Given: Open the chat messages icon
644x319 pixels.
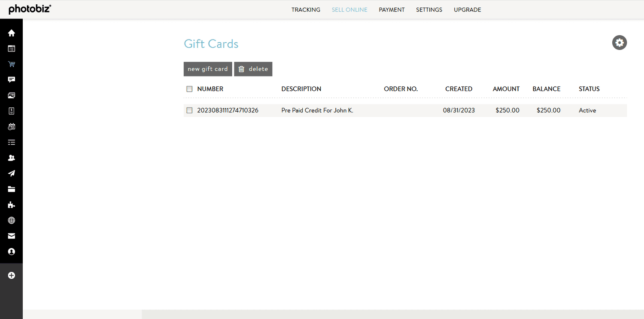Looking at the screenshot, I should pyautogui.click(x=12, y=79).
